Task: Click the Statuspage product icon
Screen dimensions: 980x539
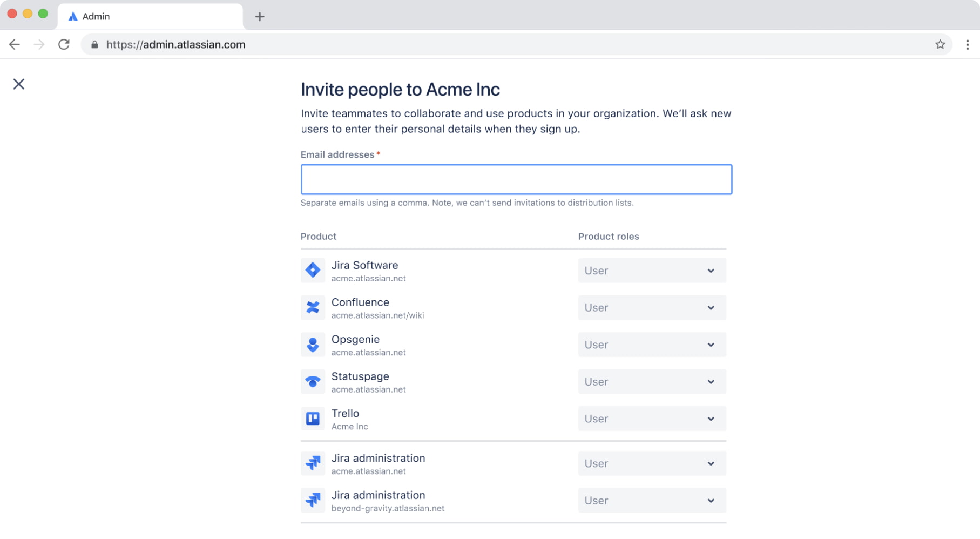Action: click(x=313, y=381)
